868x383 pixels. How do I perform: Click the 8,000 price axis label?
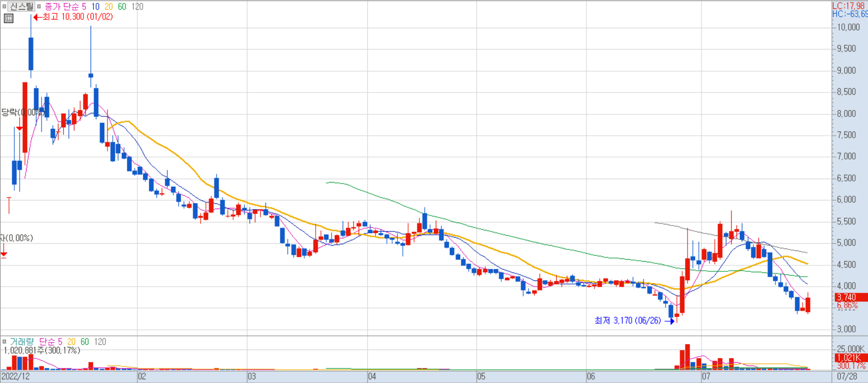(846, 113)
